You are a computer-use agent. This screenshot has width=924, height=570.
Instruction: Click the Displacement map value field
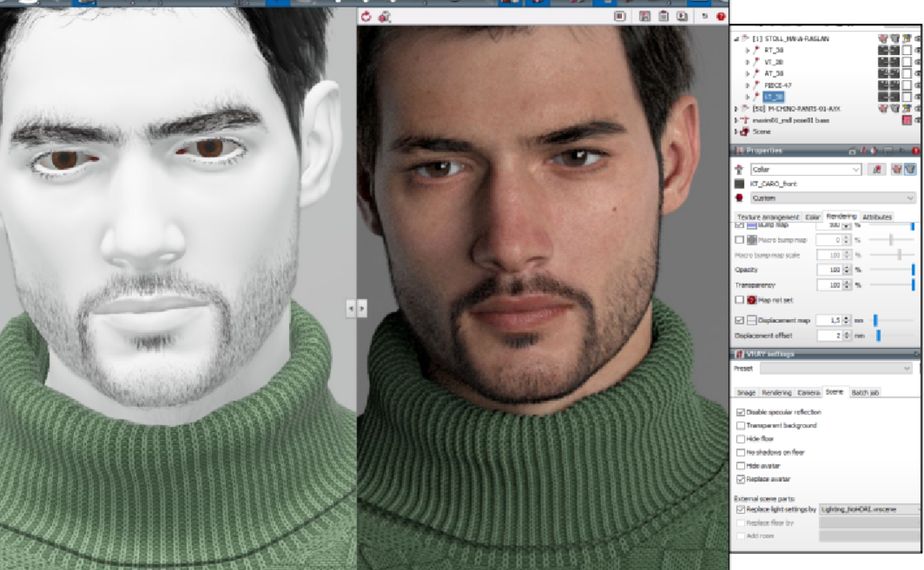coord(828,320)
